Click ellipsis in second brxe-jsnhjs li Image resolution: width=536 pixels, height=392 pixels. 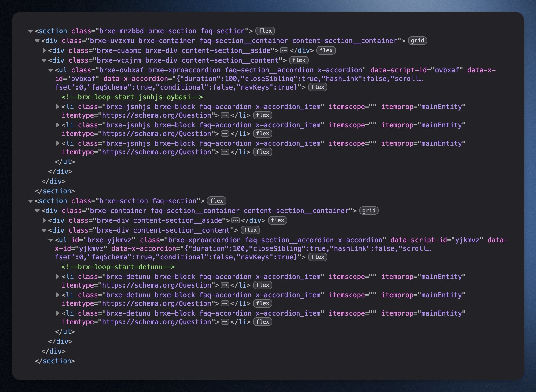(225, 134)
